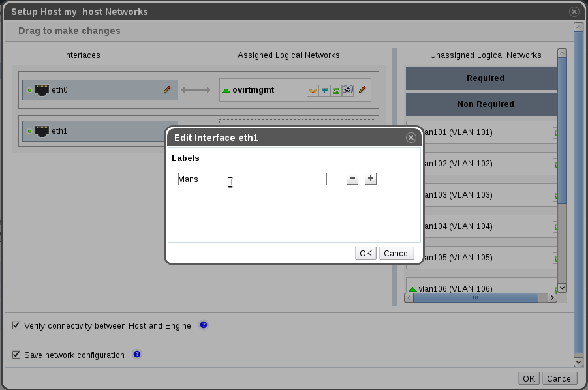This screenshot has height=390, width=588.
Task: Uncheck Save network configuration checkbox
Action: 17,355
